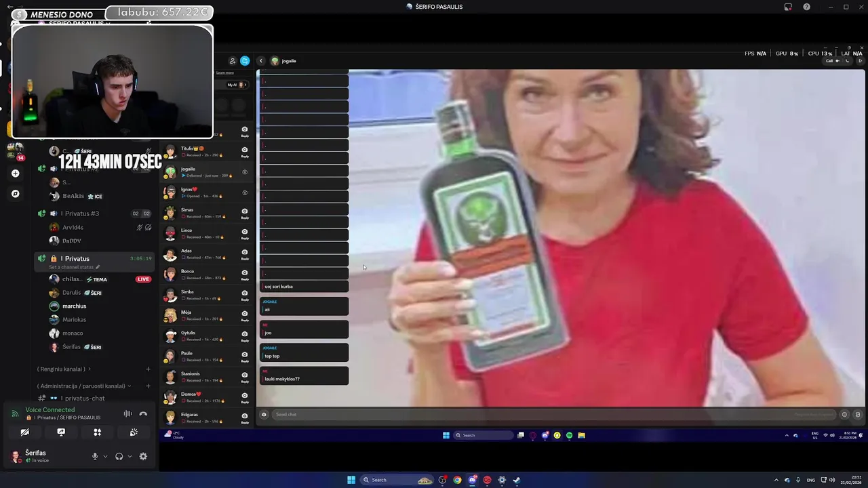Screen dimensions: 868x488
Task: Open the Discord soundboard
Action: point(134,432)
